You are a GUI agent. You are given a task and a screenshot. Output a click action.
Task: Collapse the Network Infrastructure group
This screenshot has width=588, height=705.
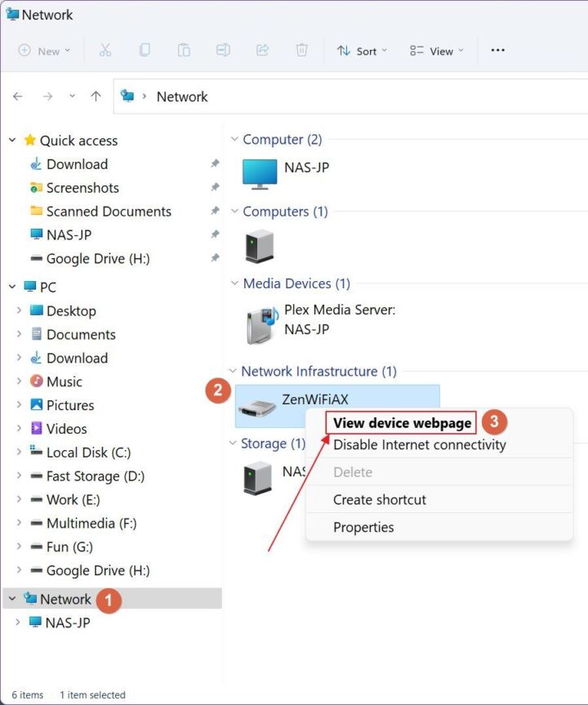(x=233, y=372)
